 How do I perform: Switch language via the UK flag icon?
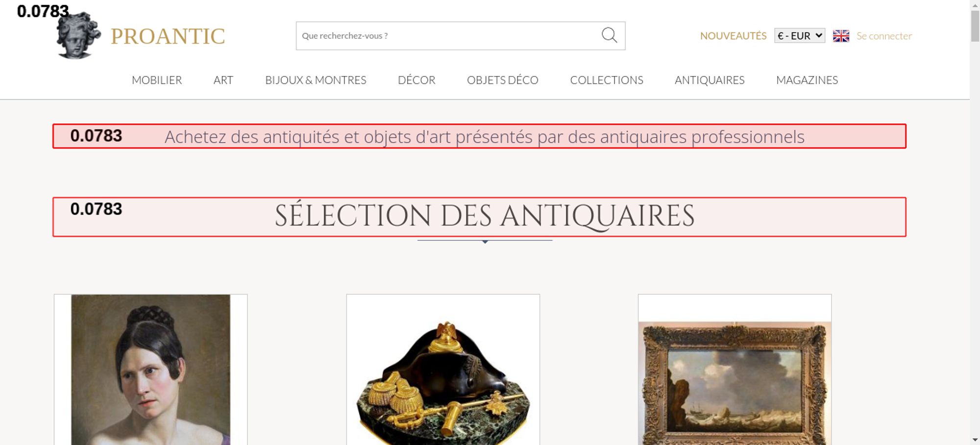(841, 36)
